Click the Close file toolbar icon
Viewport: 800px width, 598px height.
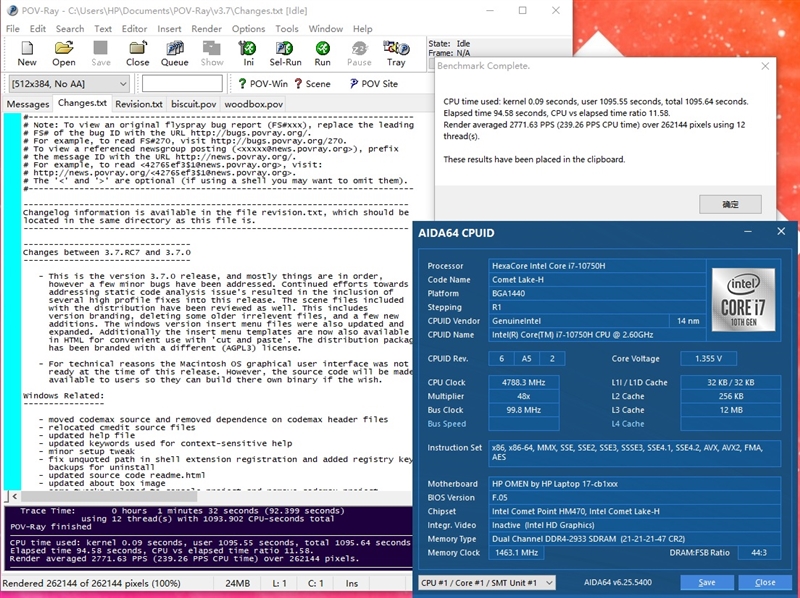coord(137,53)
